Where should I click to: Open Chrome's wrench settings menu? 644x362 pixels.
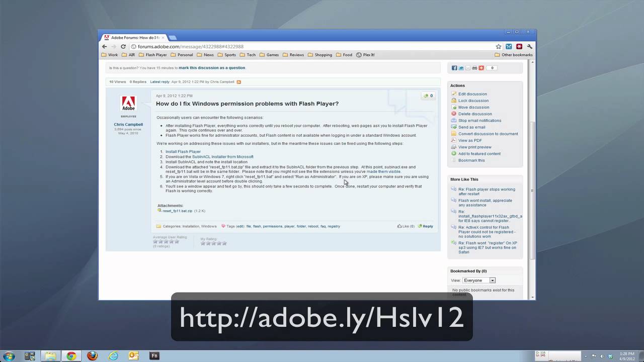(x=529, y=46)
